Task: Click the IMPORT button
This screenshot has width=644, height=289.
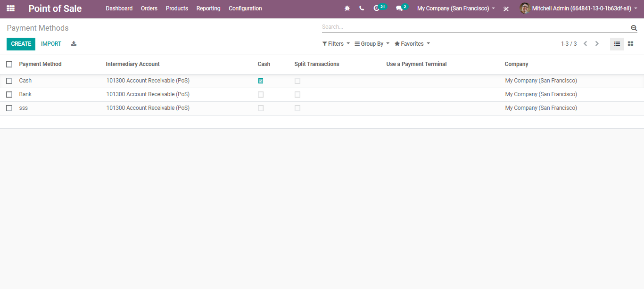Action: pyautogui.click(x=51, y=44)
